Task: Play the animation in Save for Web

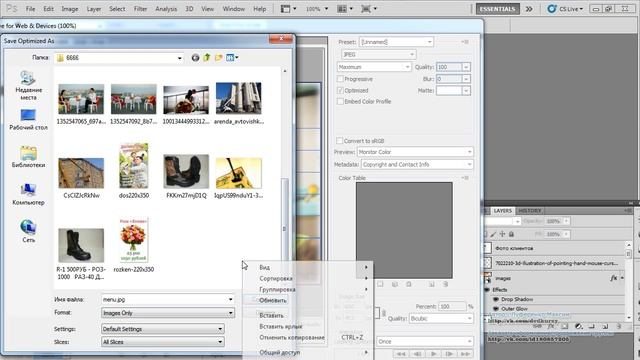Action: (433, 353)
